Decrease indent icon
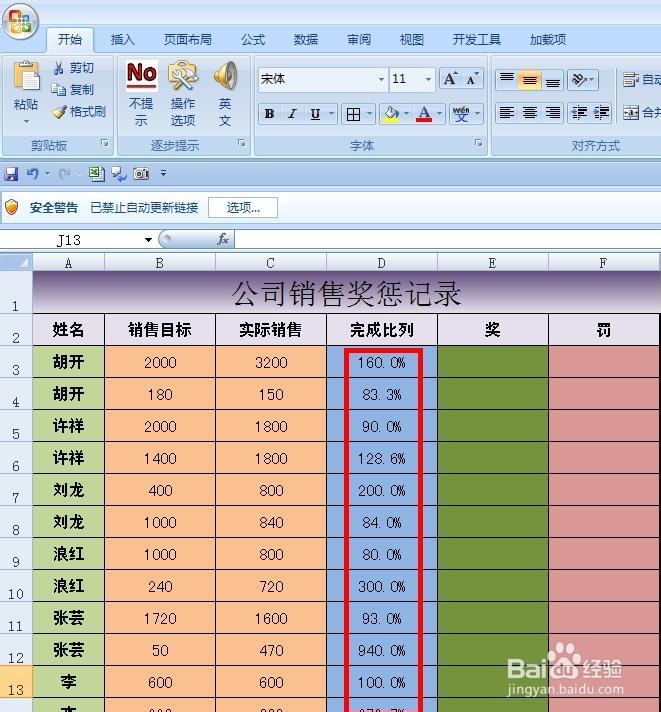661x712 pixels. pos(579,113)
